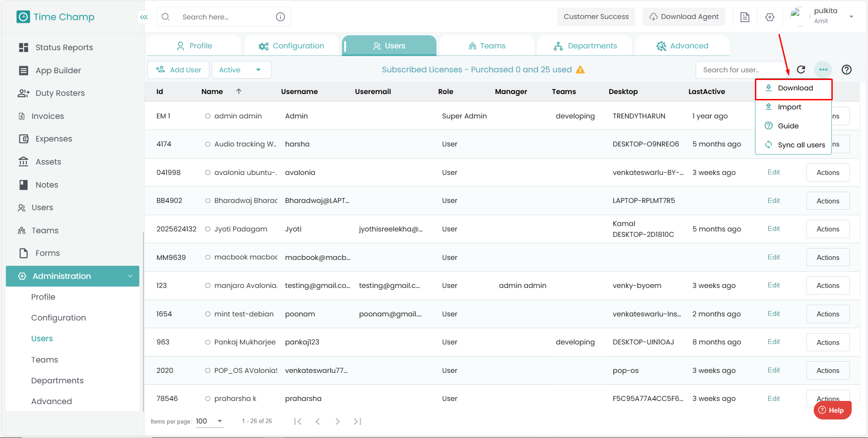Viewport: 868px width, 438px height.
Task: Toggle status circle for Jyoti Padagam
Action: 208,229
